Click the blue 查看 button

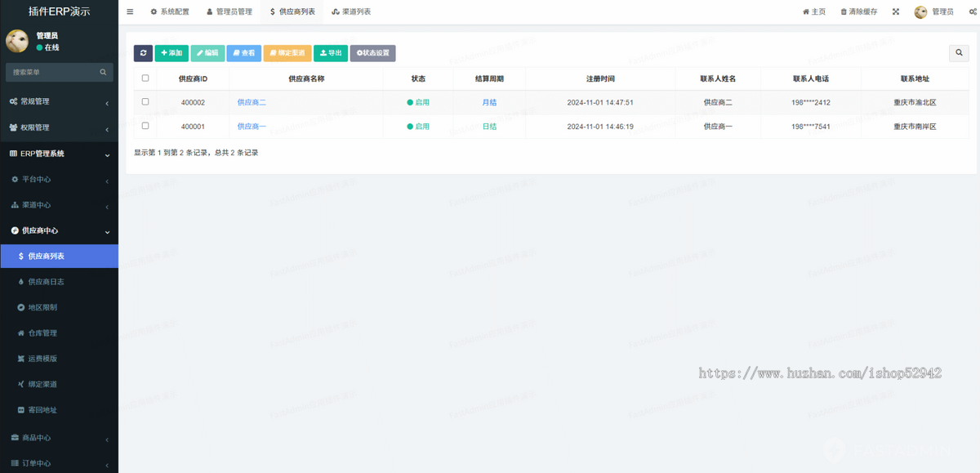[243, 53]
